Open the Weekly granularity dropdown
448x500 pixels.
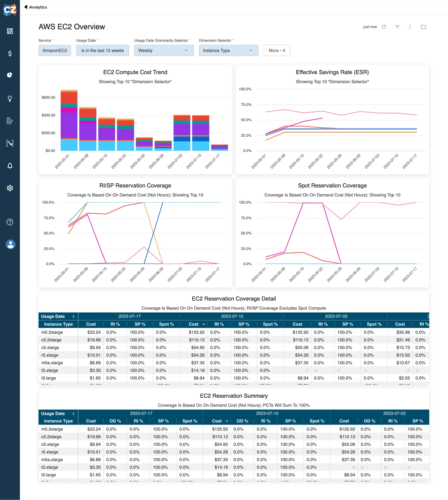click(164, 51)
